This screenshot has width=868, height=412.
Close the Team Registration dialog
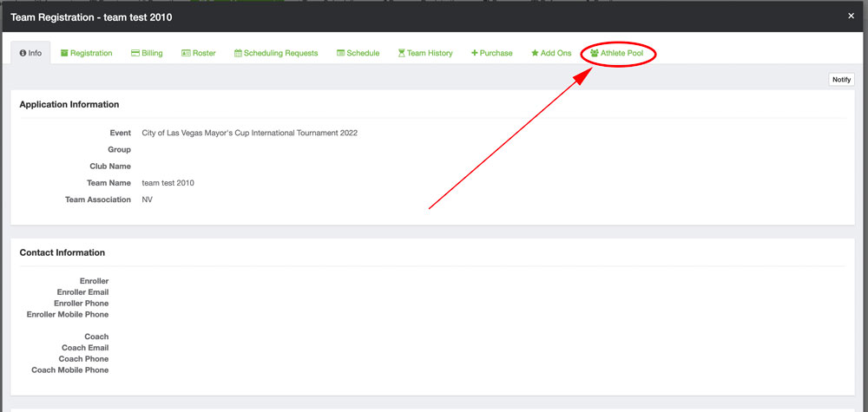click(851, 16)
